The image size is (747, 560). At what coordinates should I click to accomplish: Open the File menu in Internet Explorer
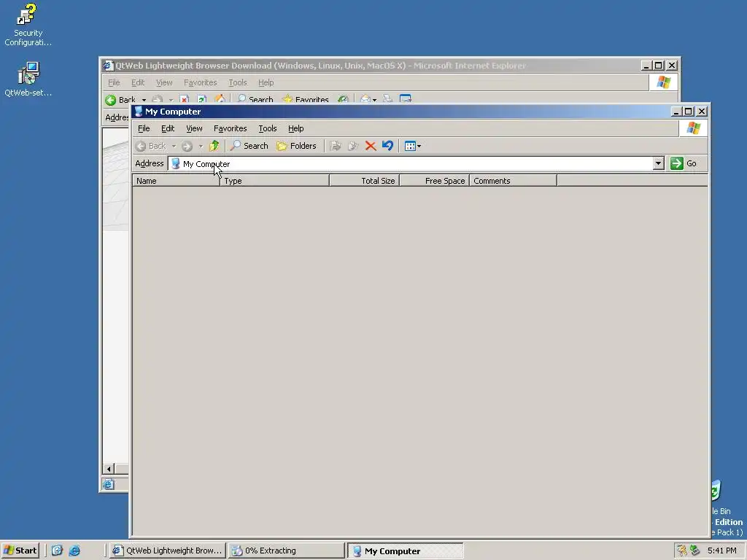[114, 83]
